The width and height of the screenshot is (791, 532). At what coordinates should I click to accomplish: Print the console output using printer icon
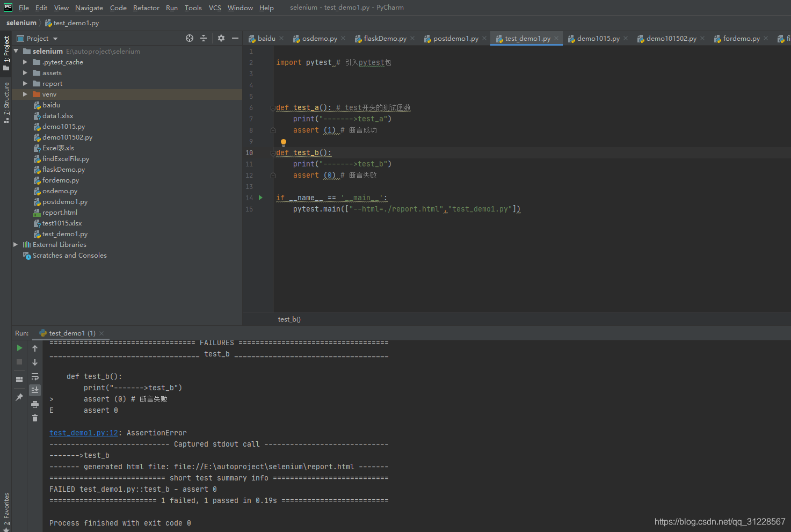34,404
